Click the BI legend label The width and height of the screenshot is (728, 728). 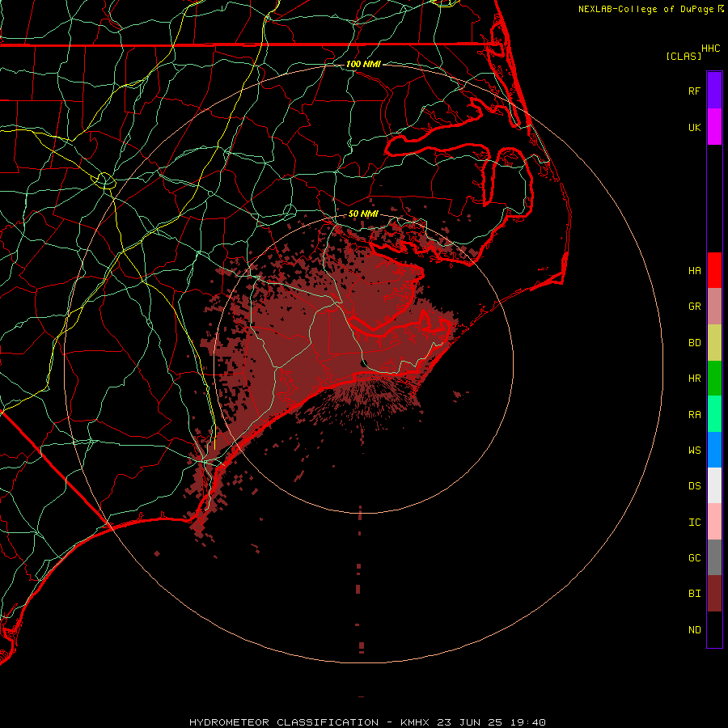(x=694, y=594)
